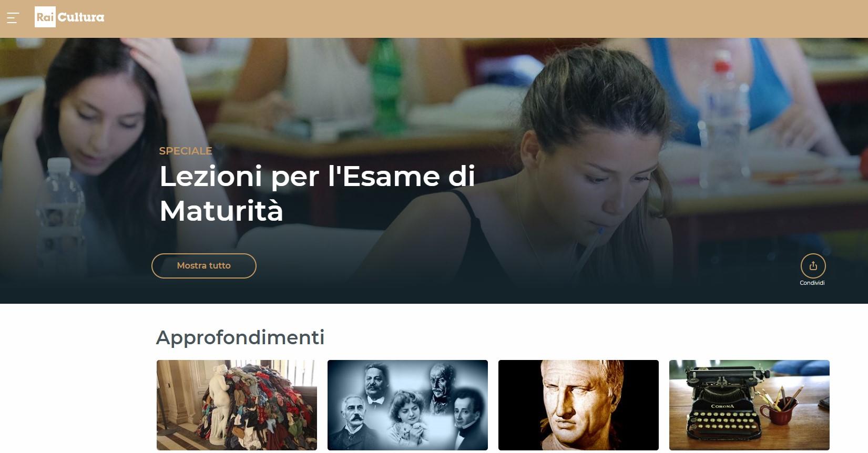Click the Mostra tutto button
The width and height of the screenshot is (868, 453).
(204, 266)
